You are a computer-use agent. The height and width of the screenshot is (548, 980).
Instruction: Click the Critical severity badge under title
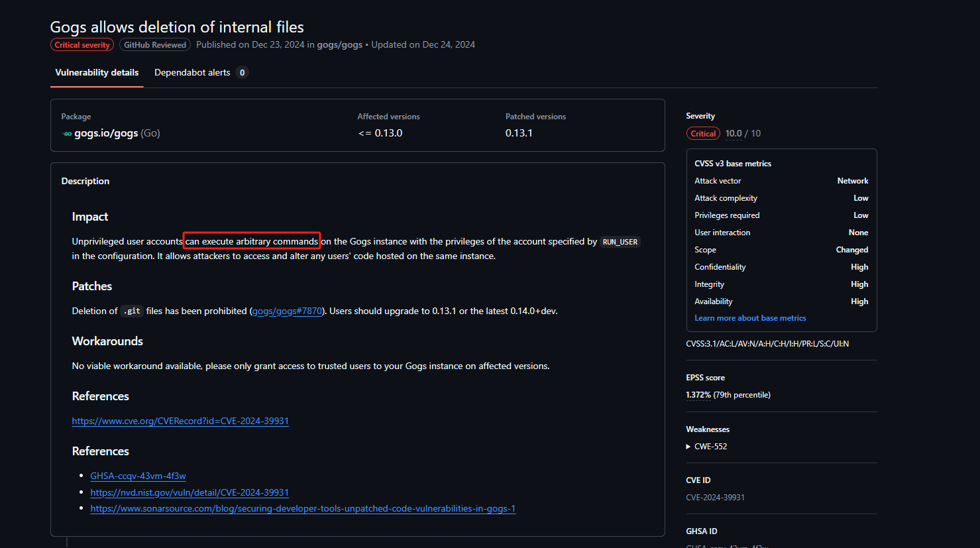click(82, 45)
